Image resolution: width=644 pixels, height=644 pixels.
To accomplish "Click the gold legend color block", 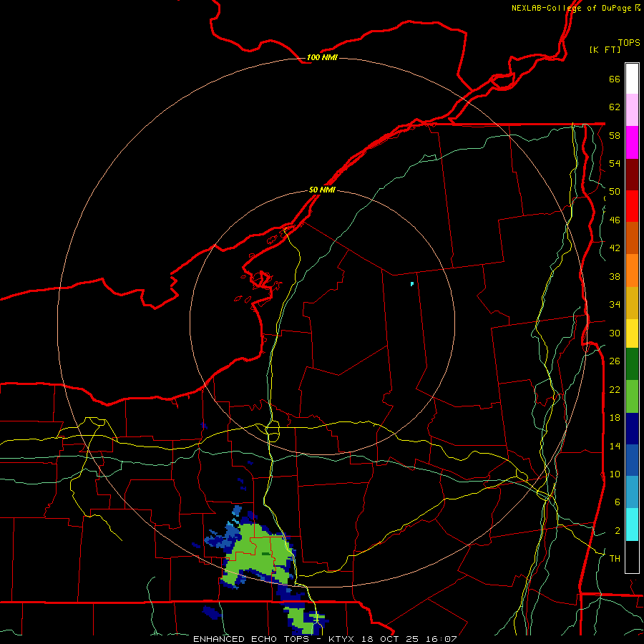I will pyautogui.click(x=632, y=303).
